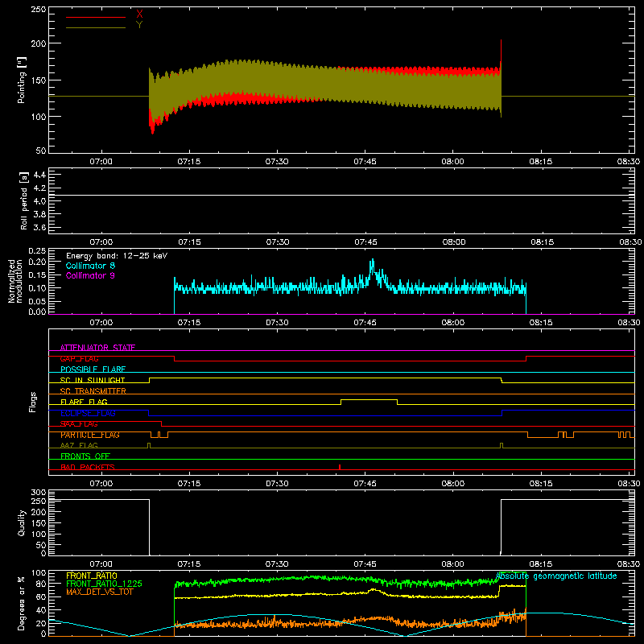This screenshot has width=644, height=644.
Task: Click the yellow "FRONT_RATIO" legend label
Action: click(x=92, y=576)
